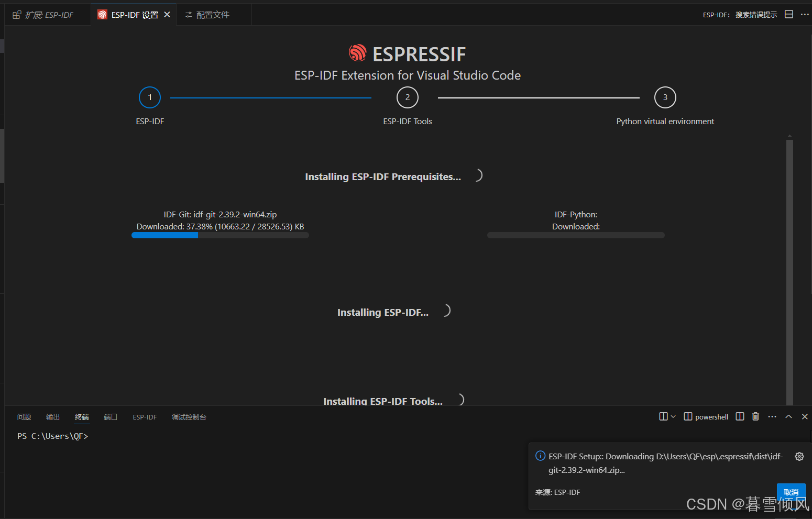The width and height of the screenshot is (812, 519).
Task: Open the 问题 panel tab
Action: [x=24, y=417]
